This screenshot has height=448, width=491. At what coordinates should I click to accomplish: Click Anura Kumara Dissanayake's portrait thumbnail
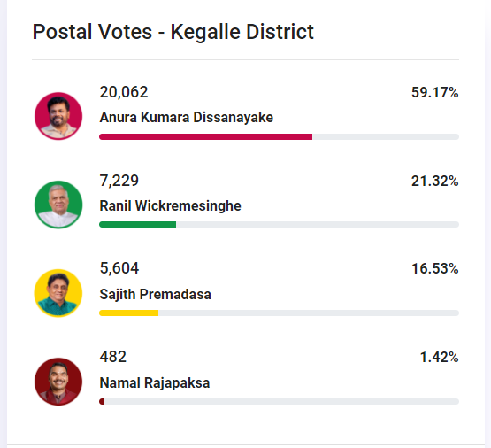pyautogui.click(x=58, y=116)
